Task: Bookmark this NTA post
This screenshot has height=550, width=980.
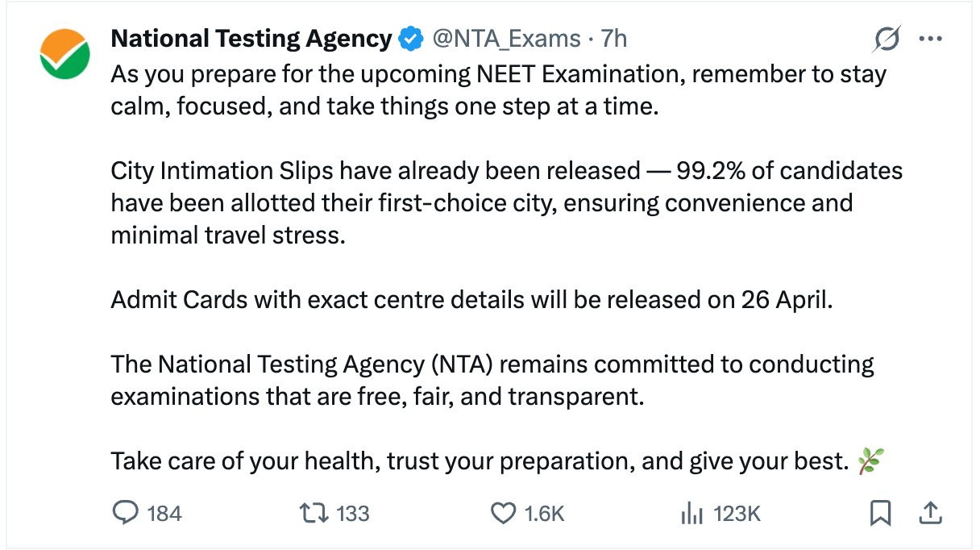Action: [x=882, y=513]
